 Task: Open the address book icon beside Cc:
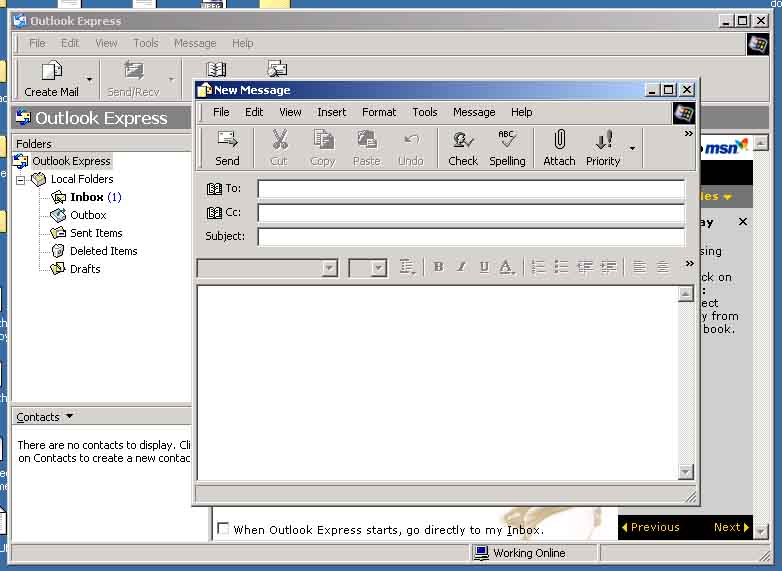pos(214,212)
